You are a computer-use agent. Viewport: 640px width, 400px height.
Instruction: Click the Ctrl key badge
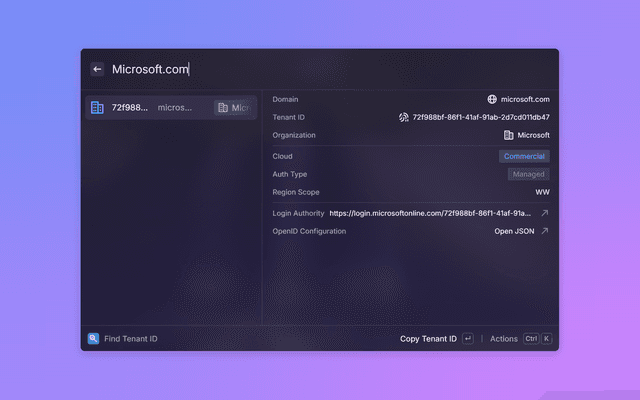[x=531, y=338]
